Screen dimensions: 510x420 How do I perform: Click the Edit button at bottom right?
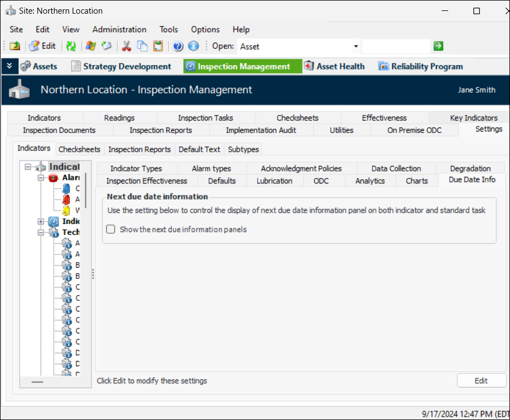[x=481, y=381]
